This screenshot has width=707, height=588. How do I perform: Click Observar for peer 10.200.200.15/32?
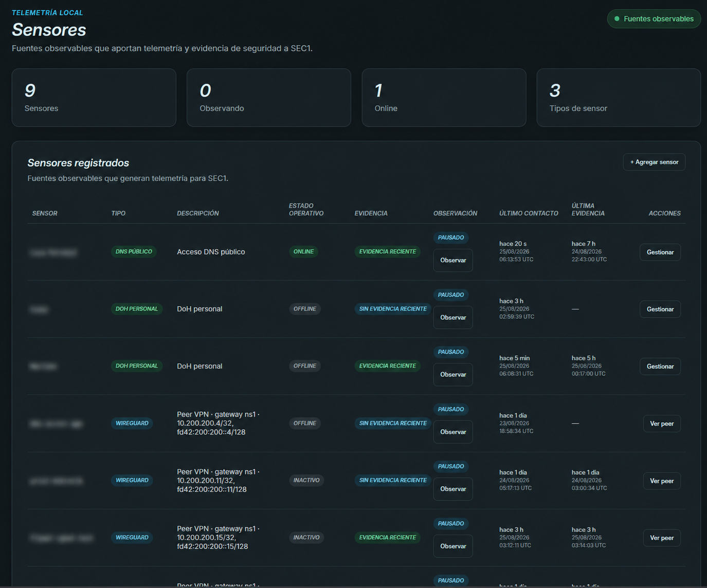453,546
